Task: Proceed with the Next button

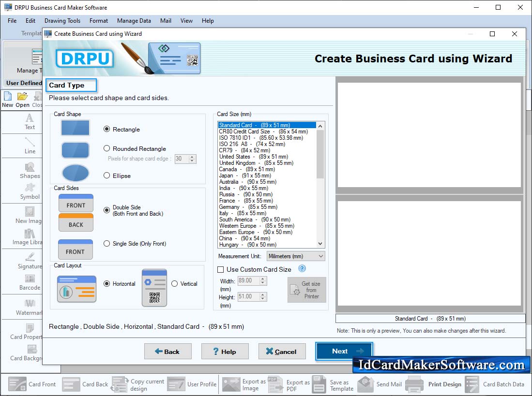Action: pos(344,351)
